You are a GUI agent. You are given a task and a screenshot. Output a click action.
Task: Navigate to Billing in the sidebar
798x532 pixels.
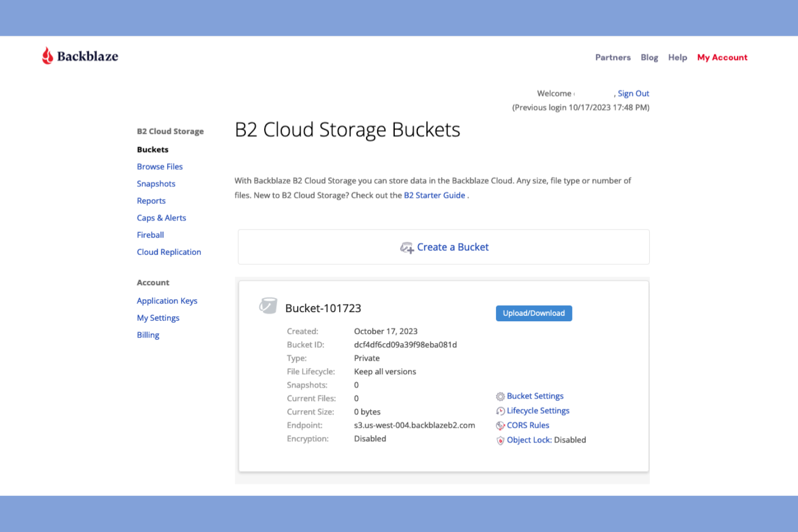pos(148,335)
